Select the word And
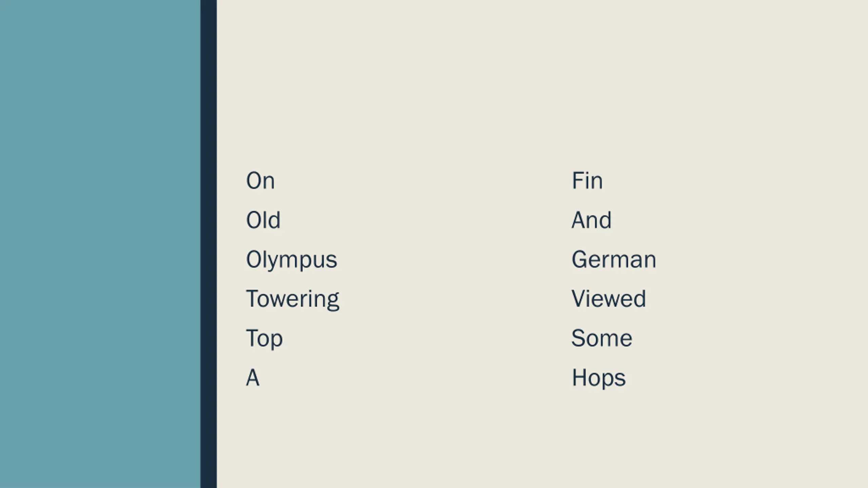Screen dimensions: 868x488 (591, 220)
